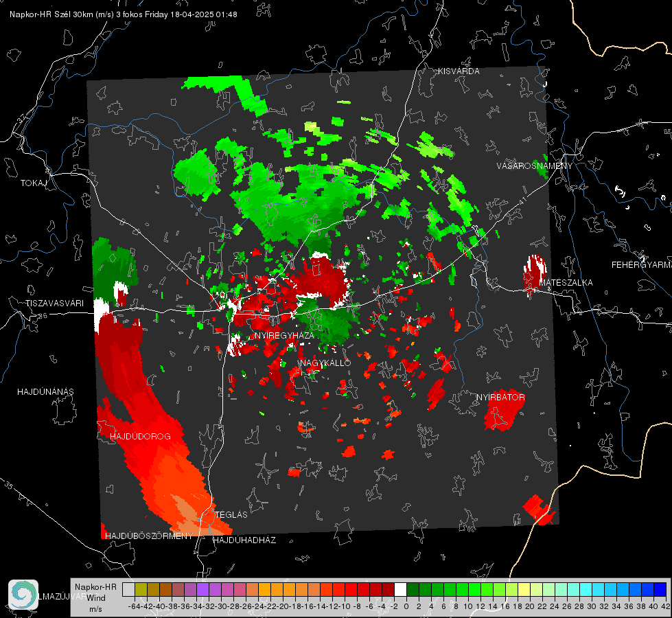Image resolution: width=672 pixels, height=618 pixels.
Task: Click the m/s unit label
Action: [x=95, y=609]
